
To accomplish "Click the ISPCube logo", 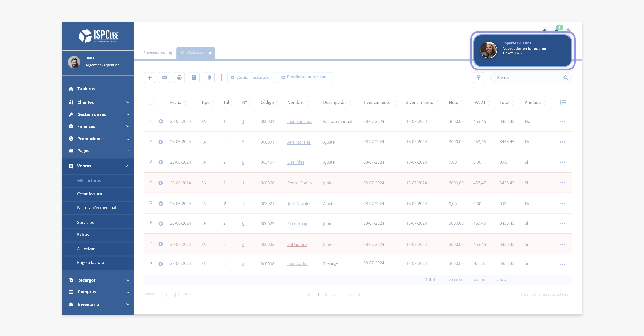I will click(98, 36).
